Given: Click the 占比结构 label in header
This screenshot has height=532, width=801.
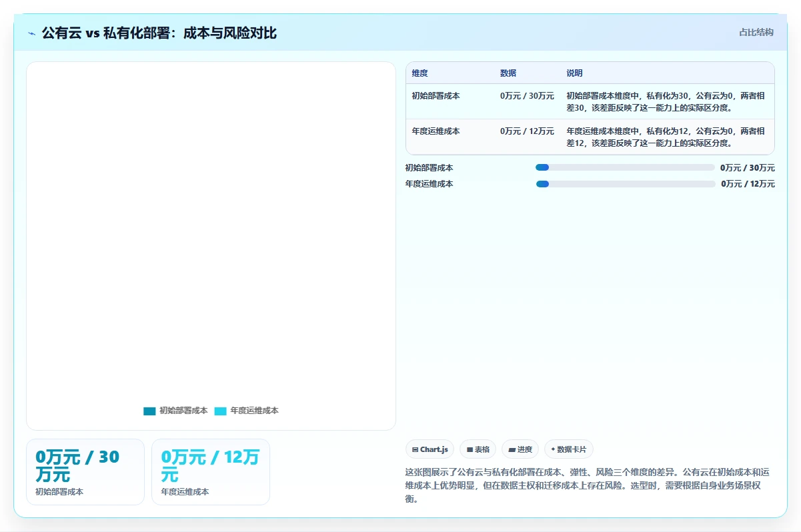Looking at the screenshot, I should (x=756, y=32).
